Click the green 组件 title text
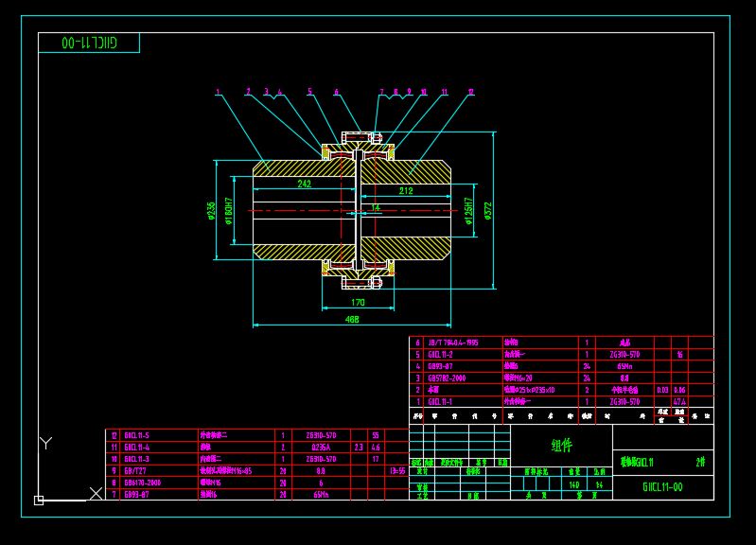 (561, 445)
